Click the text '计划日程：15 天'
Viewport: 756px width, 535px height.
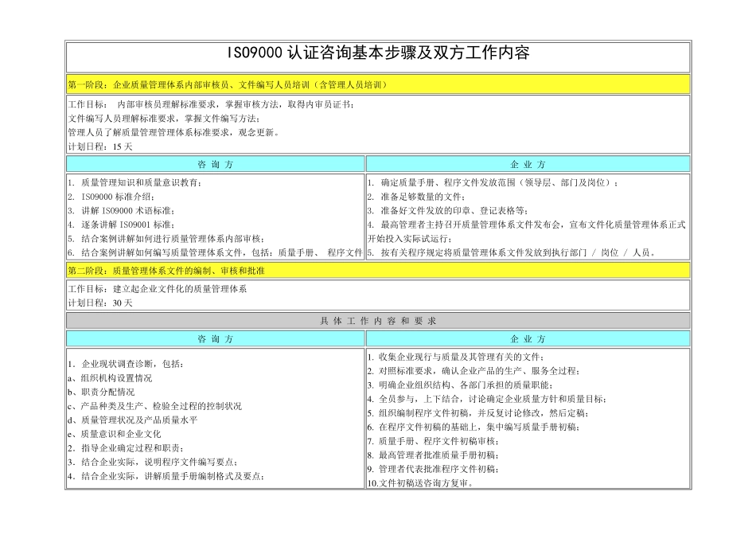[x=100, y=146]
